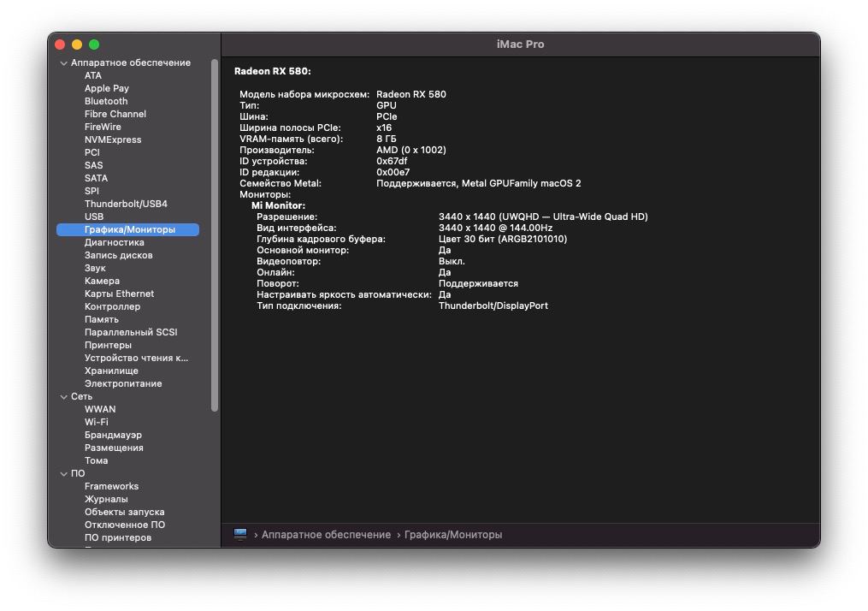This screenshot has width=868, height=611.
Task: Select PCI in the sidebar
Action: pos(92,152)
